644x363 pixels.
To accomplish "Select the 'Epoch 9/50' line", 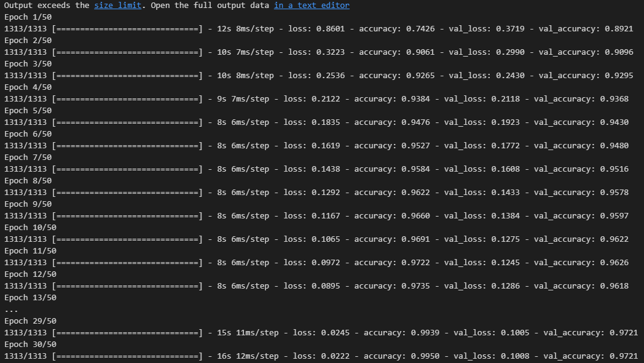I will coord(28,204).
